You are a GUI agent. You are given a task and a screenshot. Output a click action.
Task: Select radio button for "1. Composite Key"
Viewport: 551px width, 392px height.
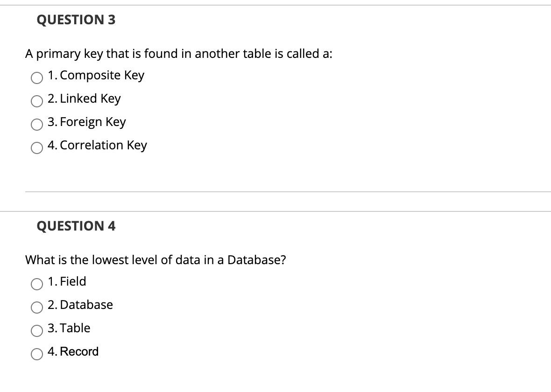click(x=36, y=78)
